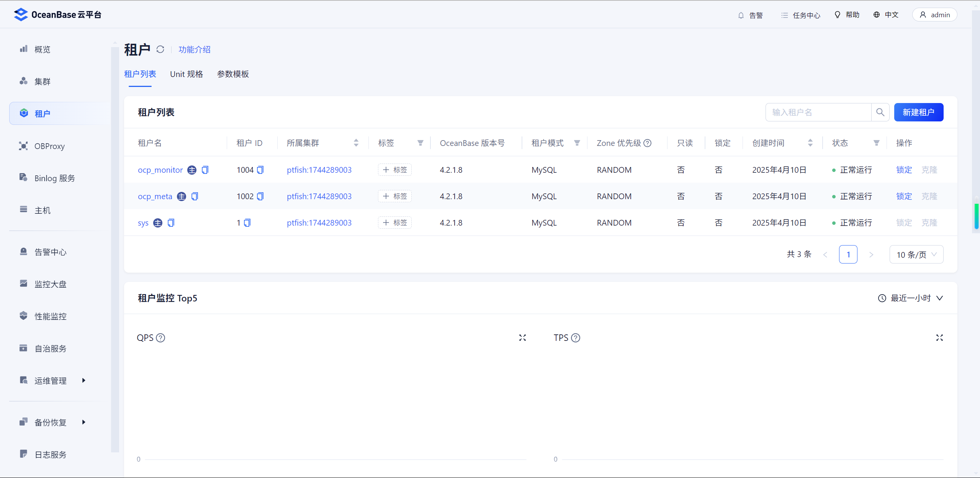Screen dimensions: 980x478
Task: Expand the 运维管理 sidebar menu
Action: click(51, 380)
